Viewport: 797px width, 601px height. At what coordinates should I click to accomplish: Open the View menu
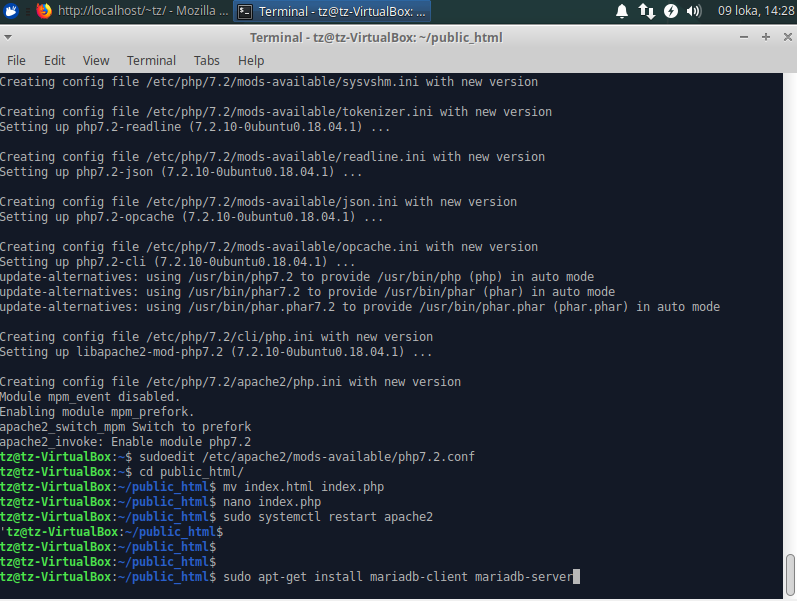click(96, 60)
